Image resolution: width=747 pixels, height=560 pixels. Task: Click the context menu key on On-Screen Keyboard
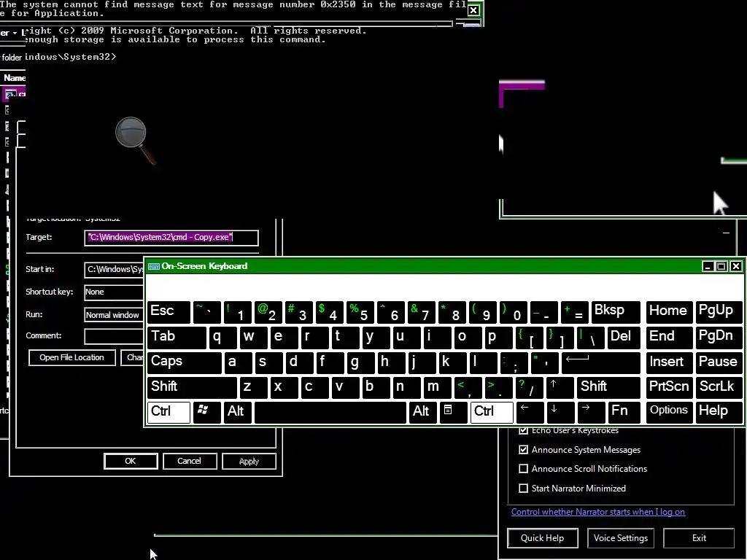(x=452, y=412)
